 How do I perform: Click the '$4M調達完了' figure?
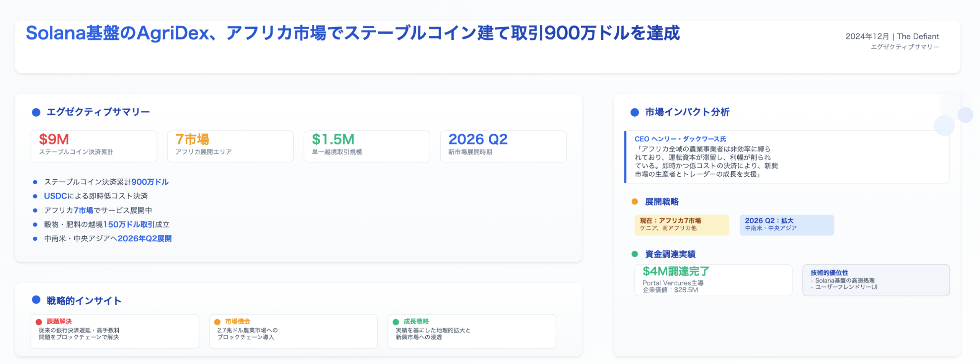tap(676, 271)
